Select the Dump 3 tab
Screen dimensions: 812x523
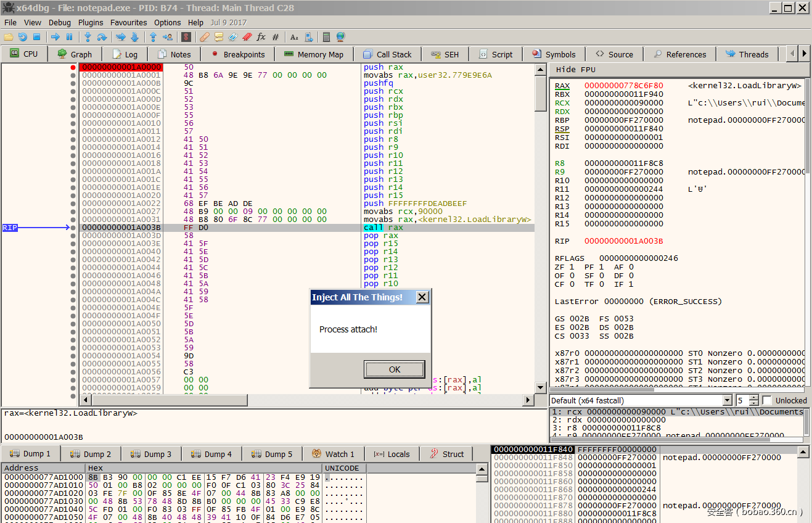pyautogui.click(x=152, y=454)
